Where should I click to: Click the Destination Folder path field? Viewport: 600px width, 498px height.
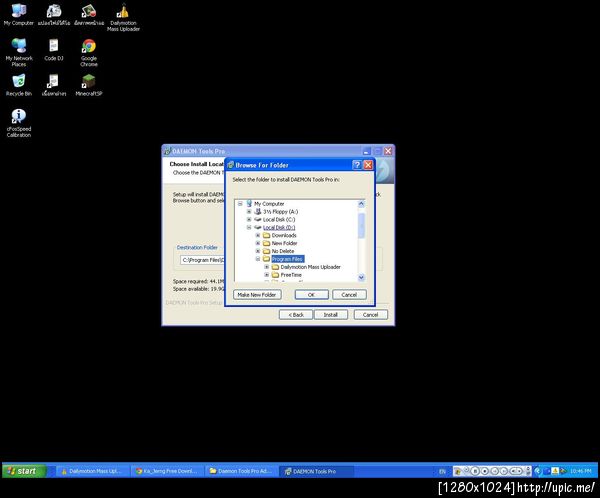pyautogui.click(x=202, y=260)
